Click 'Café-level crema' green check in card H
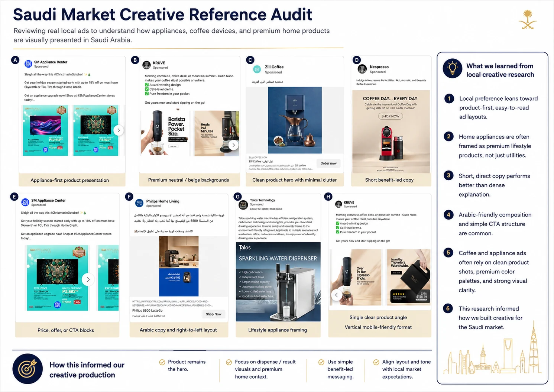554x392 pixels. click(x=337, y=228)
